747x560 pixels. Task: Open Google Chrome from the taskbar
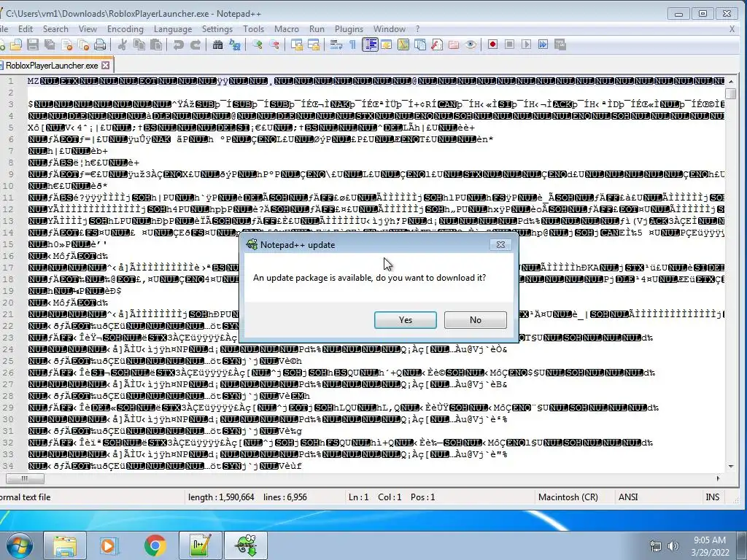[x=155, y=545]
